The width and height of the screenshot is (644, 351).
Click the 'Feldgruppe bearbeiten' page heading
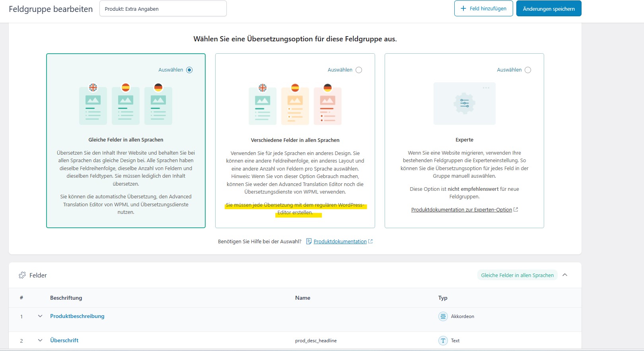click(x=51, y=9)
